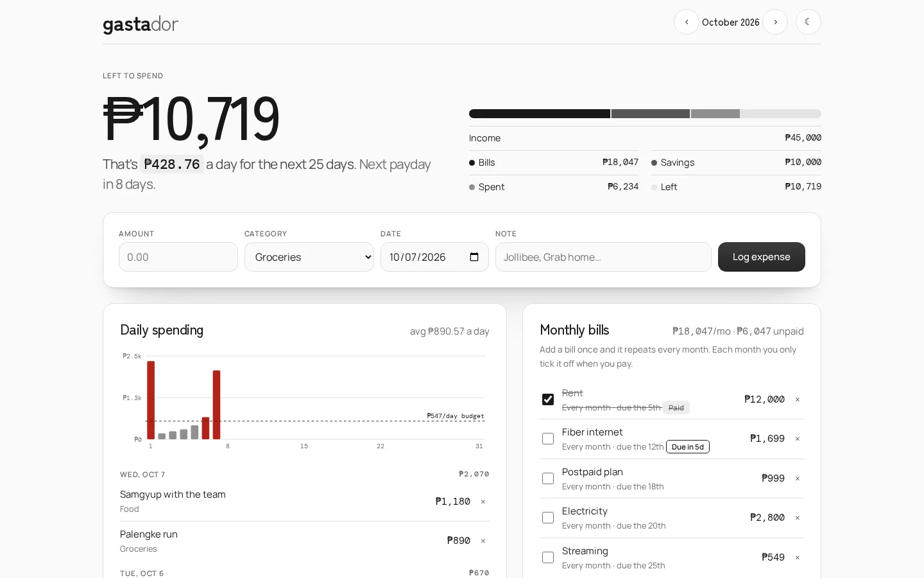Click the Paid badge on Rent
The image size is (924, 578).
pos(676,408)
